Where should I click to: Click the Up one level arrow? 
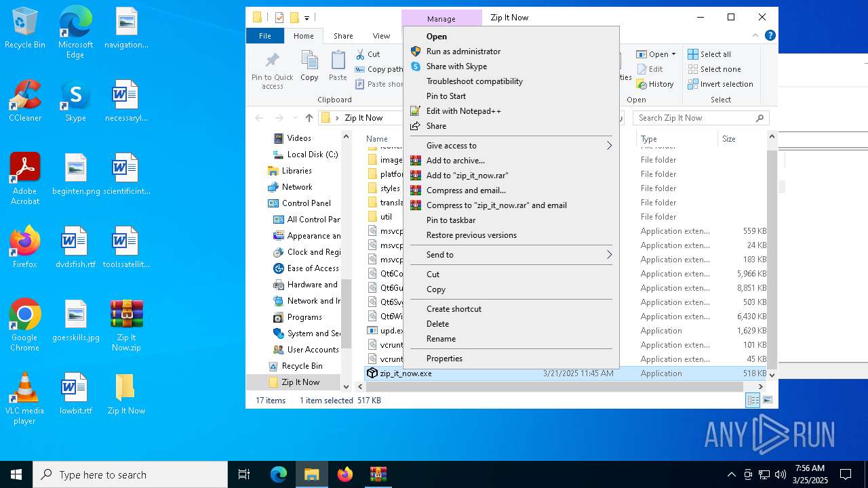(x=309, y=118)
